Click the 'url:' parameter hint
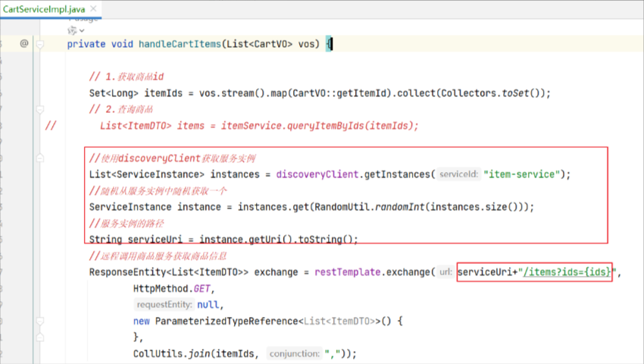The image size is (644, 364). 445,272
